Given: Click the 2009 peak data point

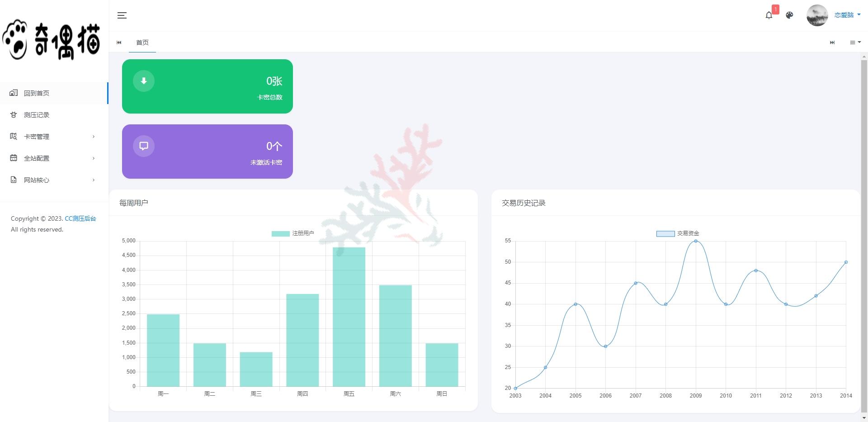Looking at the screenshot, I should point(696,241).
